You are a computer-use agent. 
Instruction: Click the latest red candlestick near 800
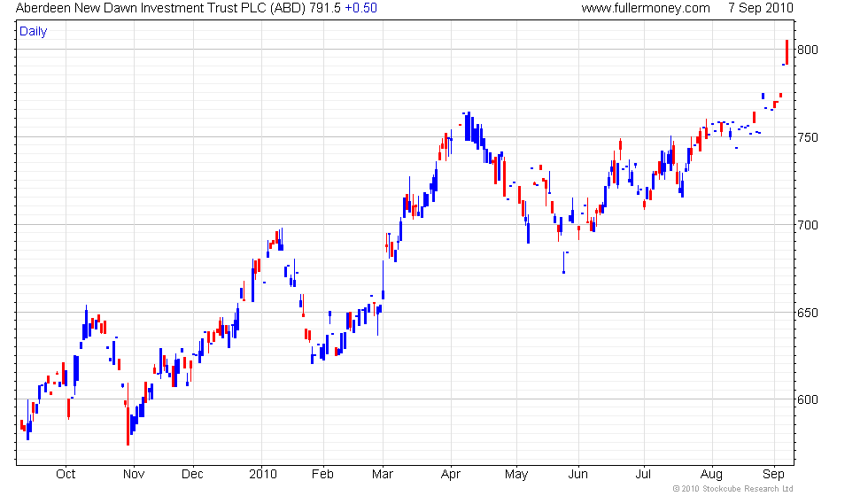tap(787, 52)
